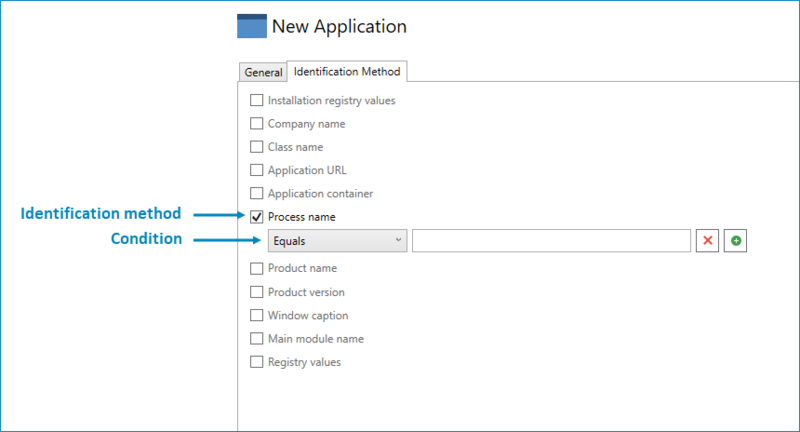The height and width of the screenshot is (432, 800).
Task: Tick the Window caption checkbox
Action: click(257, 316)
